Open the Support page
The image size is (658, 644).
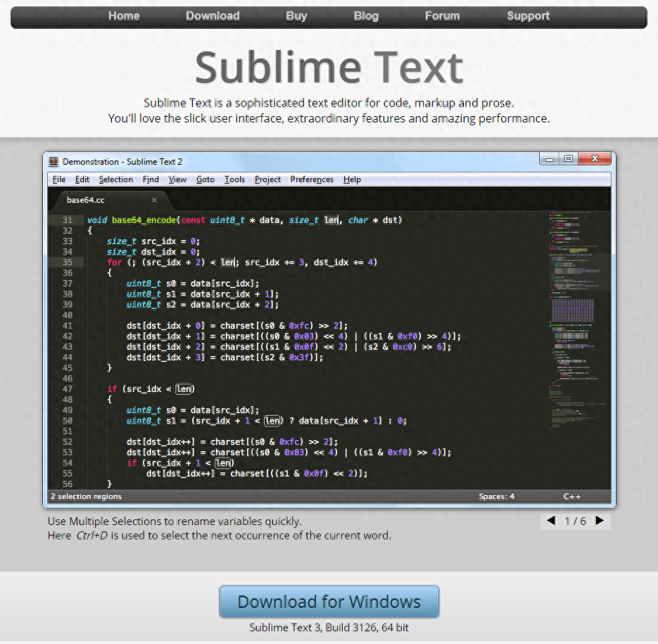point(528,16)
